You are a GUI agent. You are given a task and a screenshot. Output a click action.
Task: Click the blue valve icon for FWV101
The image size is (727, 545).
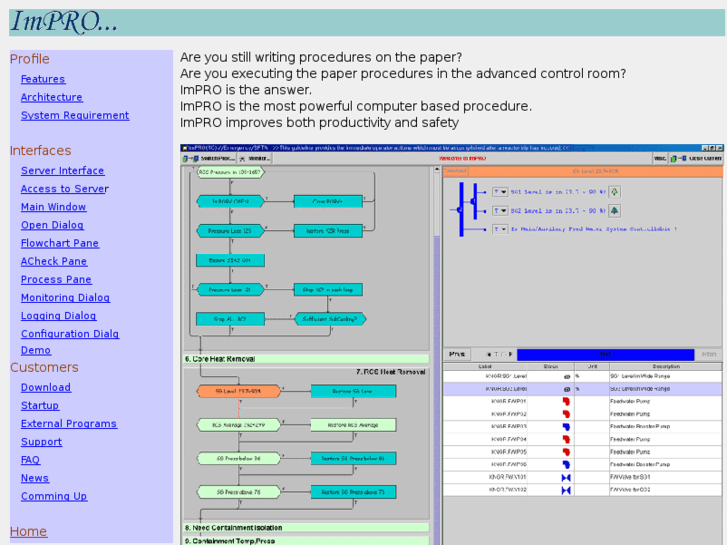[x=566, y=477]
